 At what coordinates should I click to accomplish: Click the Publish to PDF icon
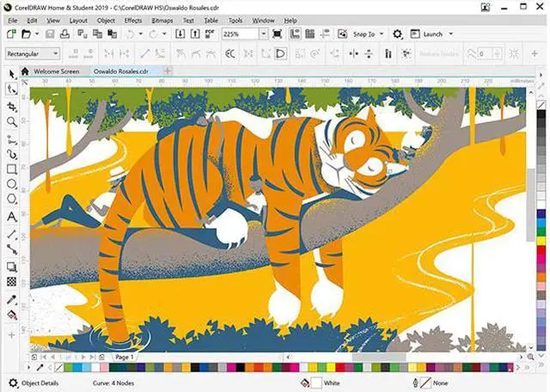click(x=210, y=34)
